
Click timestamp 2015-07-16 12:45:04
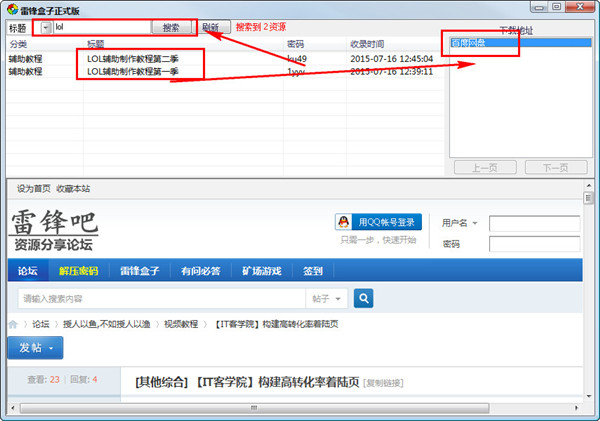391,59
